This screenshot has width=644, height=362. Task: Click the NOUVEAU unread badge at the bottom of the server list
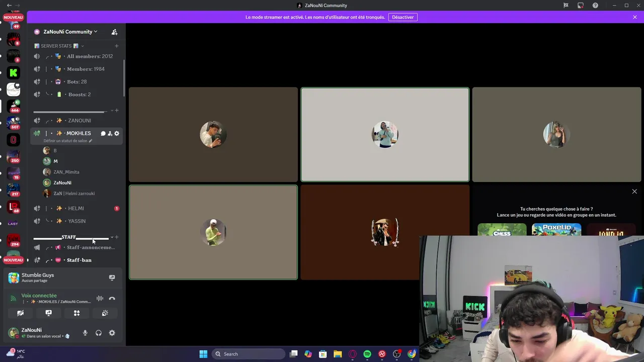13,260
